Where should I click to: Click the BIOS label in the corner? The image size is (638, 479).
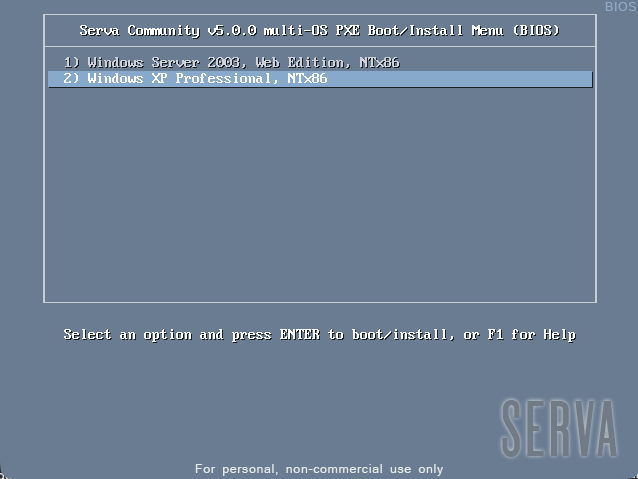point(620,7)
